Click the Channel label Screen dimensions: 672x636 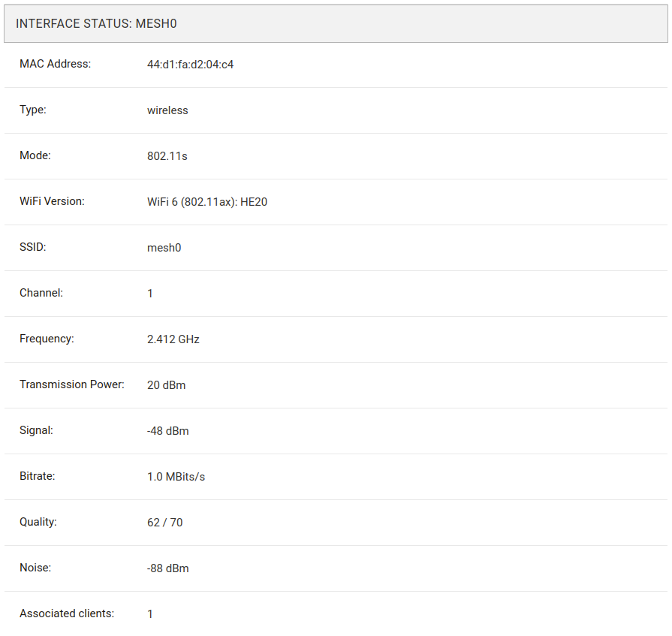click(41, 293)
